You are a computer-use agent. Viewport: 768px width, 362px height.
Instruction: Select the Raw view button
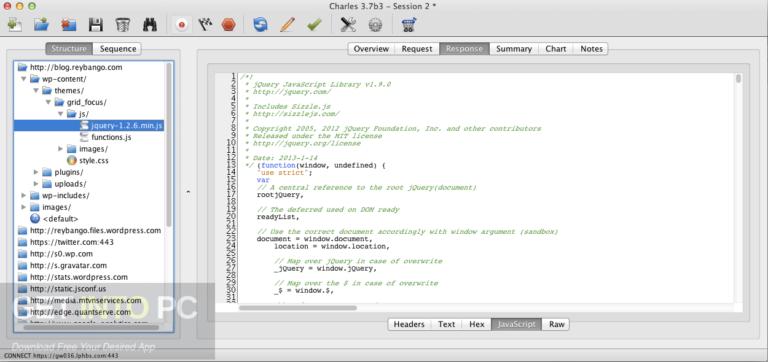(x=556, y=324)
